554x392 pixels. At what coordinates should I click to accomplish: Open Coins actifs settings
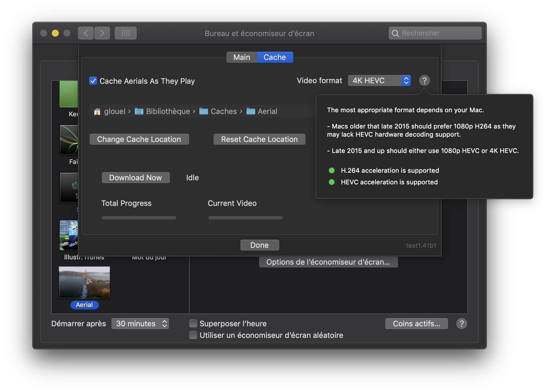coord(416,324)
